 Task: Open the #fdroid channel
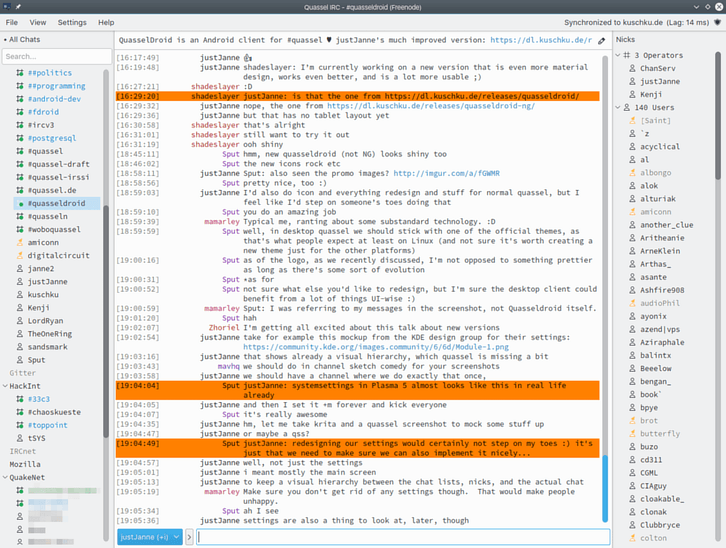43,112
